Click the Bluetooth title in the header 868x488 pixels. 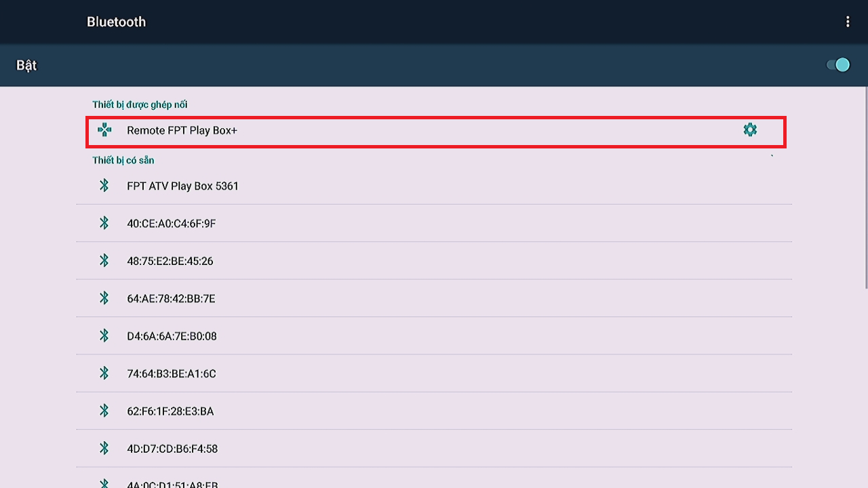click(x=116, y=22)
